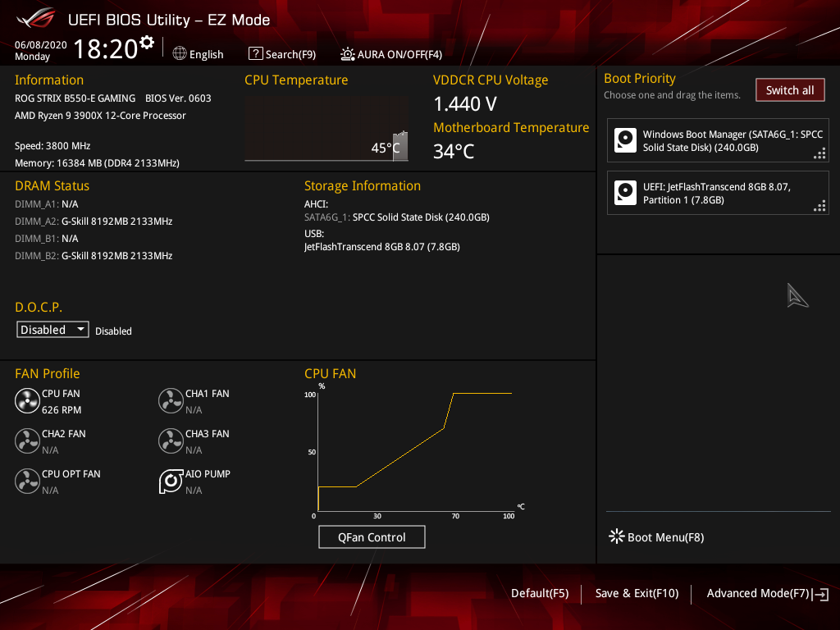Select the CHA3 FAN icon
Image resolution: width=840 pixels, height=630 pixels.
(x=171, y=441)
